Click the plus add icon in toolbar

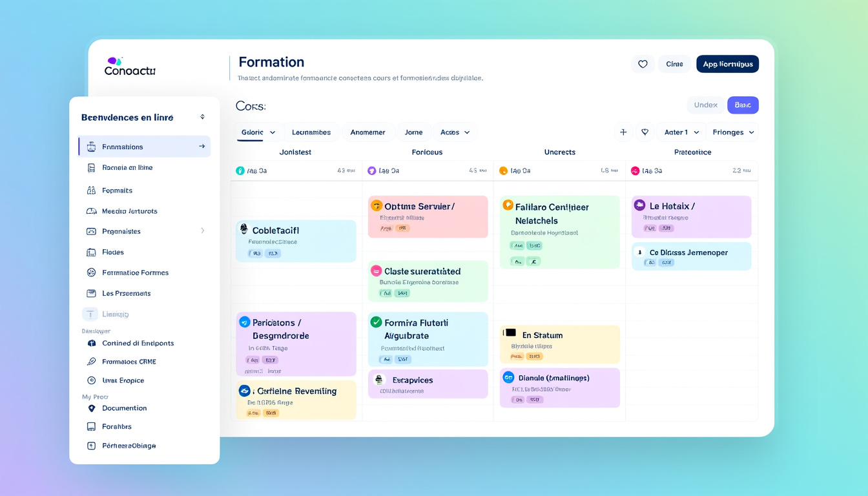coord(623,132)
